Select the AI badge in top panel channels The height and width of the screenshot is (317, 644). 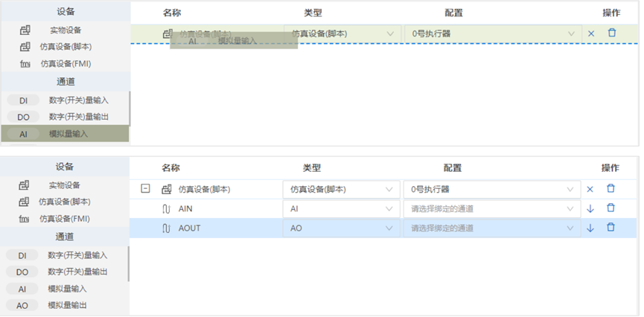23,134
